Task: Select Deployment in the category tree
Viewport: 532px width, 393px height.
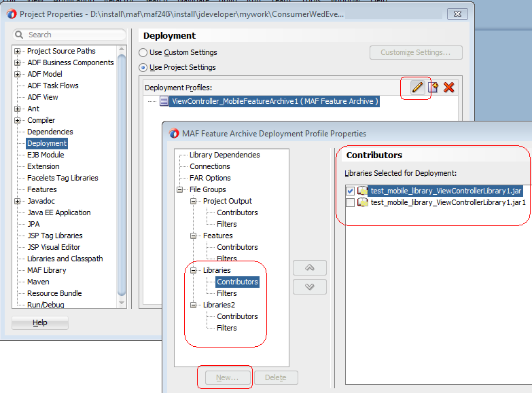Action: (x=47, y=143)
